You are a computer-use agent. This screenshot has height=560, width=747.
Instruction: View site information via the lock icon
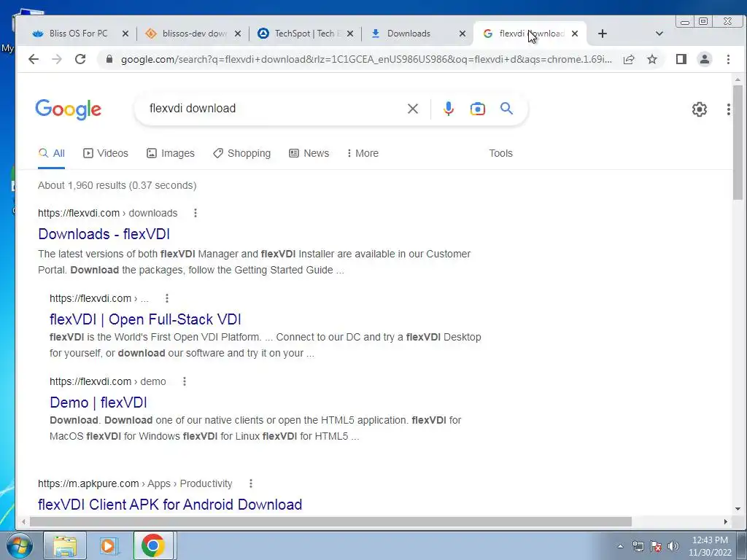(x=109, y=59)
